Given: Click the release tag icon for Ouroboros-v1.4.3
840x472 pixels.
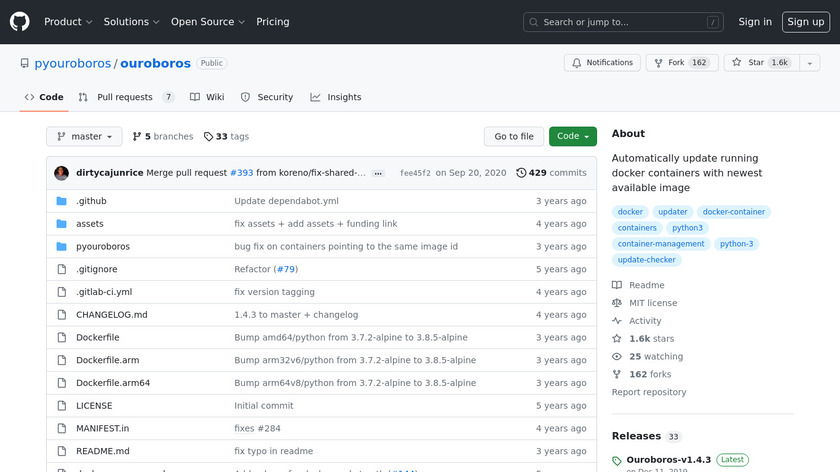Looking at the screenshot, I should coord(617,461).
